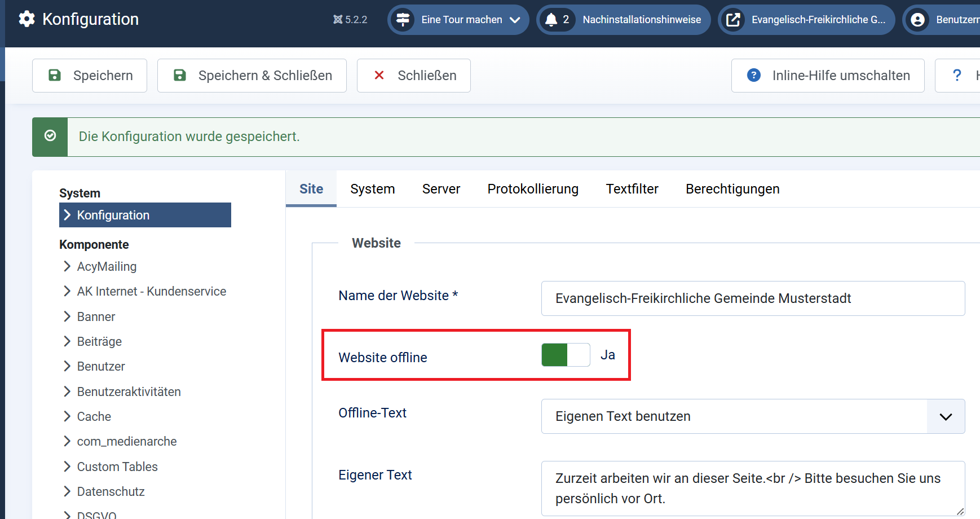Screen dimensions: 980x519
Task: Click the Name der Website input field
Action: click(x=753, y=298)
